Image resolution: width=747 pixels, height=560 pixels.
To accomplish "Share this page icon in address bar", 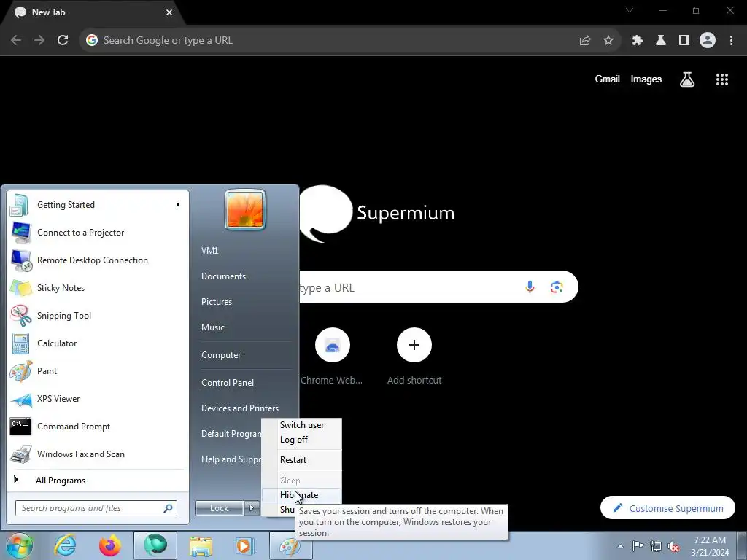I will (585, 41).
